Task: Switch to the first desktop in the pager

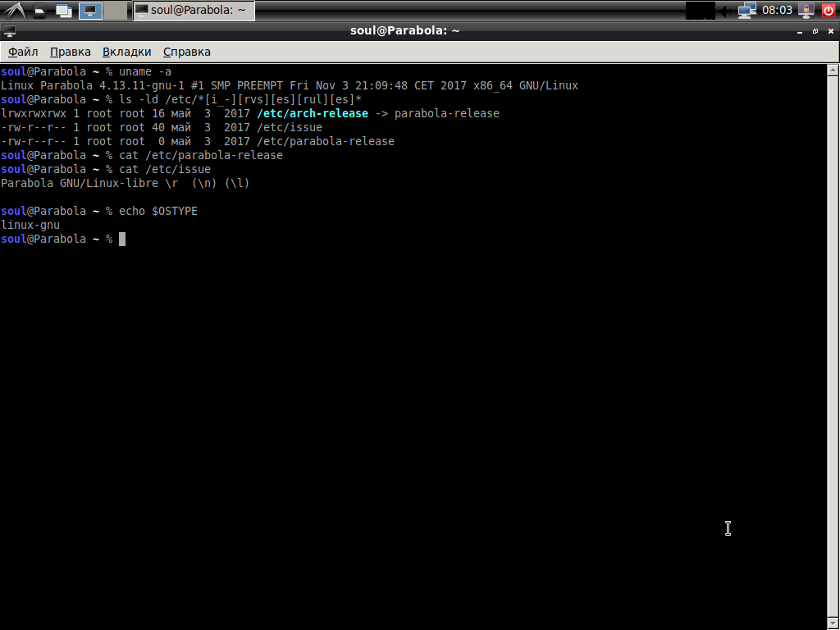Action: [90, 10]
